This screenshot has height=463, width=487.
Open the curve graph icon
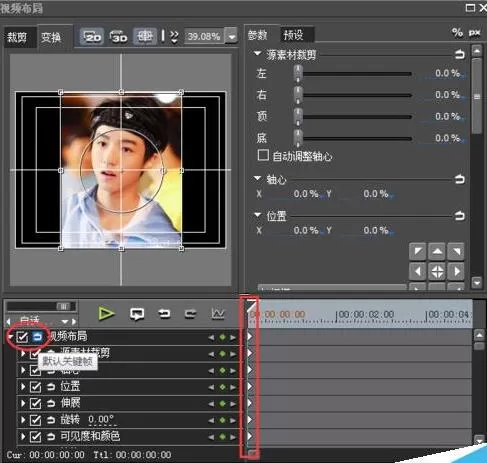[218, 313]
